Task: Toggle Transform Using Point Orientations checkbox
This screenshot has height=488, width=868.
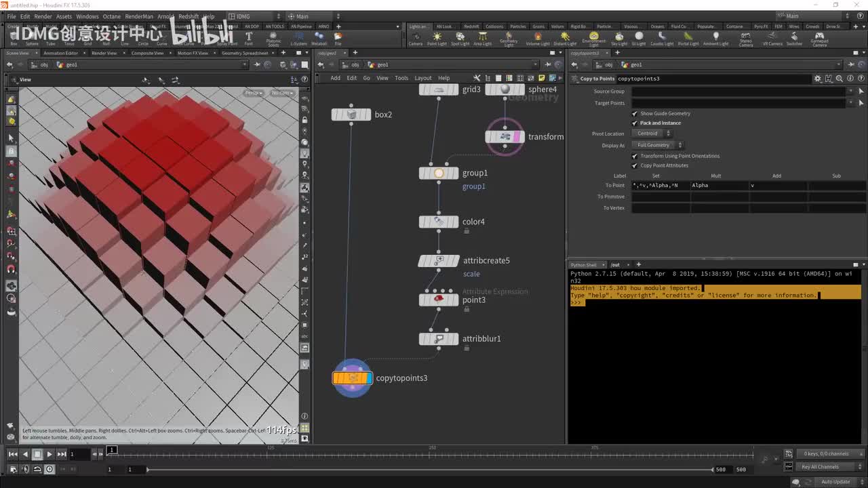Action: (x=635, y=156)
